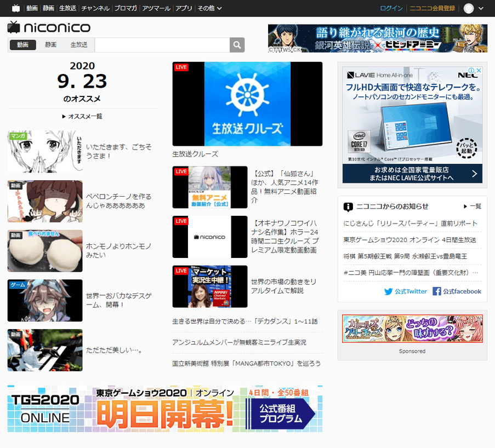This screenshot has width=495, height=448.
Task: Click the ニコニコ会員登録 link
Action: point(432,8)
